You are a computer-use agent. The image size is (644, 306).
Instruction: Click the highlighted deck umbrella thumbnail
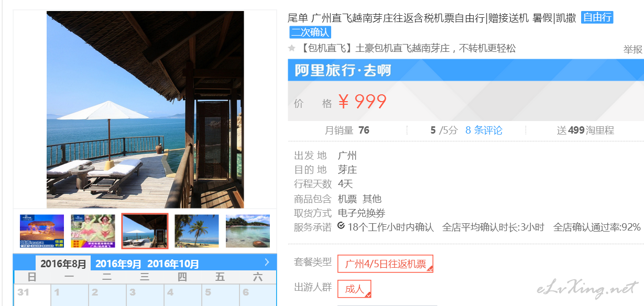click(x=145, y=231)
